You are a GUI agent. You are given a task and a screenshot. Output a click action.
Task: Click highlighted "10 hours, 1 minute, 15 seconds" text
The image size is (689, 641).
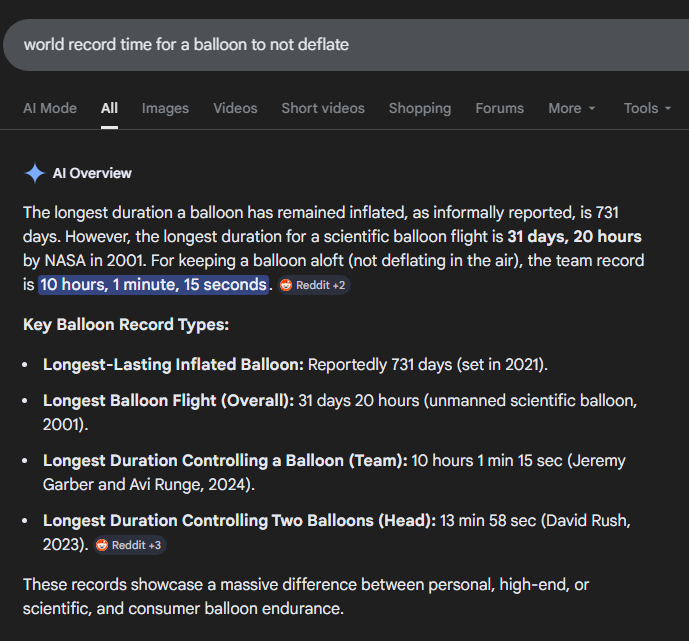154,284
